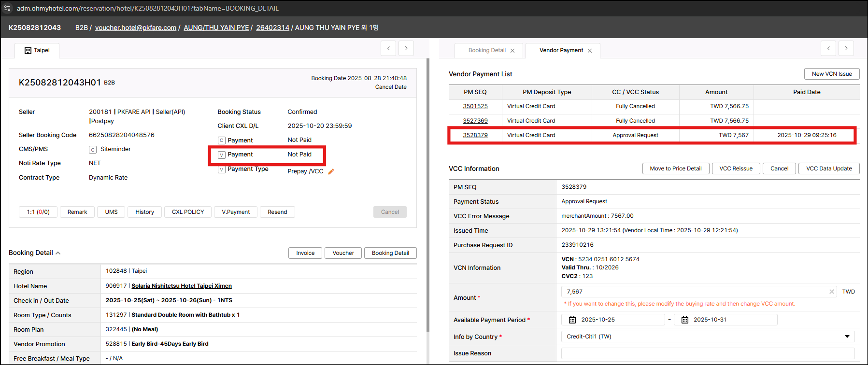Screen dimensions: 868x365
Task: Click the right panel next arrow button
Action: (x=846, y=48)
